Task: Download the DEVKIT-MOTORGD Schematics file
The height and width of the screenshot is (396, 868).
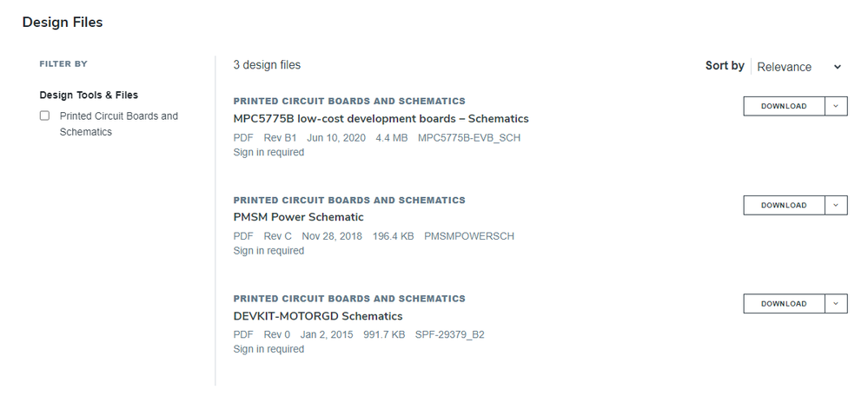Action: pyautogui.click(x=784, y=304)
